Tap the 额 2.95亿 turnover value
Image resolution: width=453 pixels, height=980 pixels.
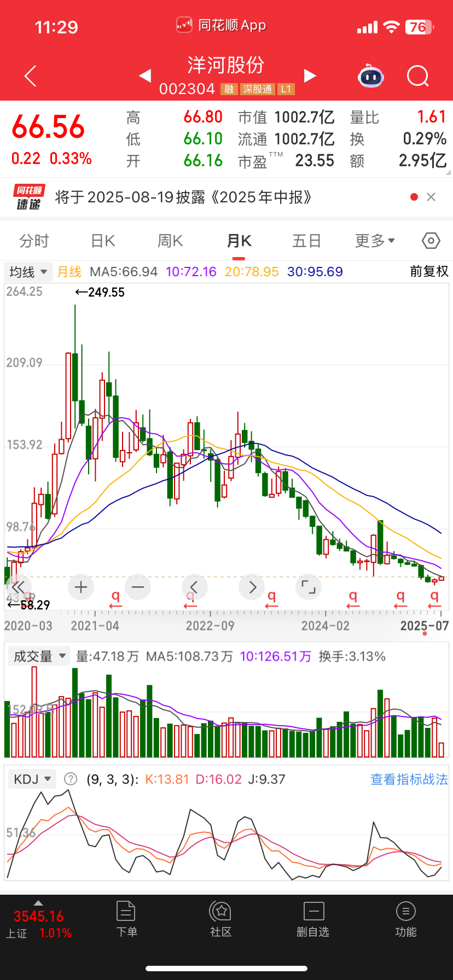(x=422, y=161)
